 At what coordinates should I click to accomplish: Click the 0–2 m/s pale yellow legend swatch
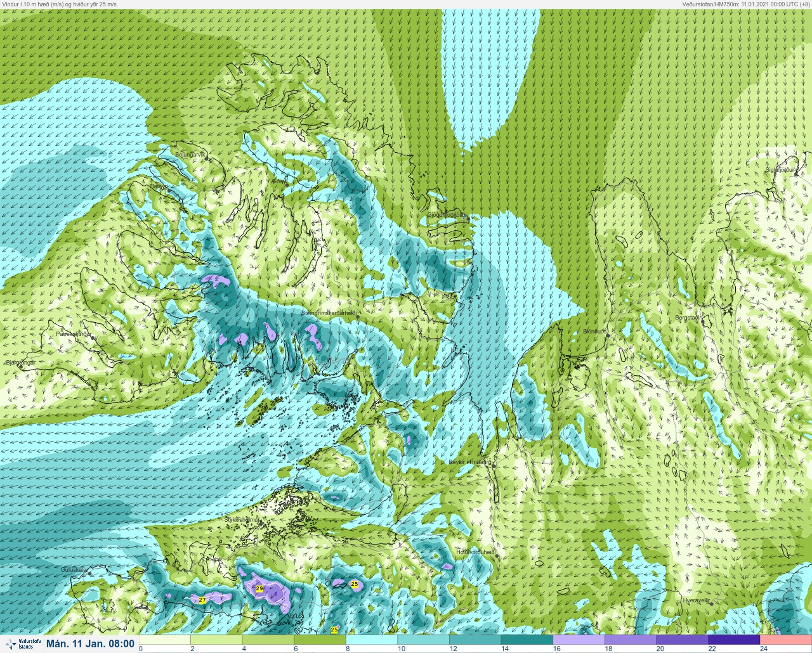coord(165,640)
